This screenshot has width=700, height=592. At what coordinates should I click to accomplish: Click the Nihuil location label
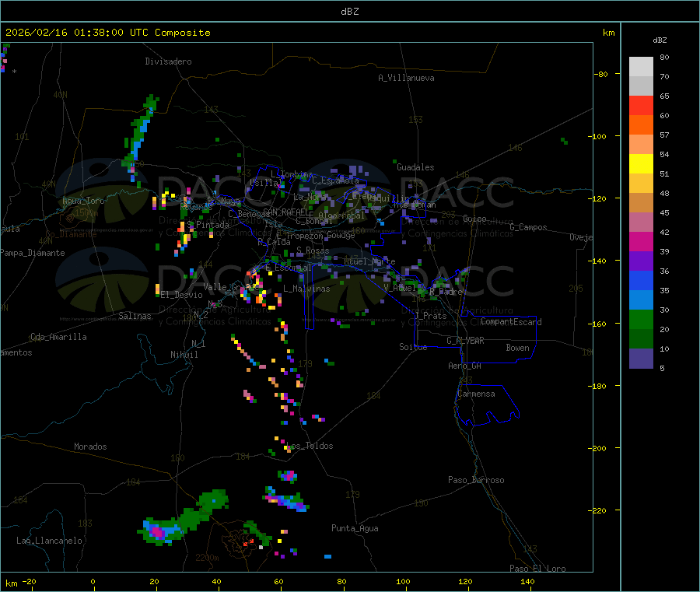pos(184,355)
